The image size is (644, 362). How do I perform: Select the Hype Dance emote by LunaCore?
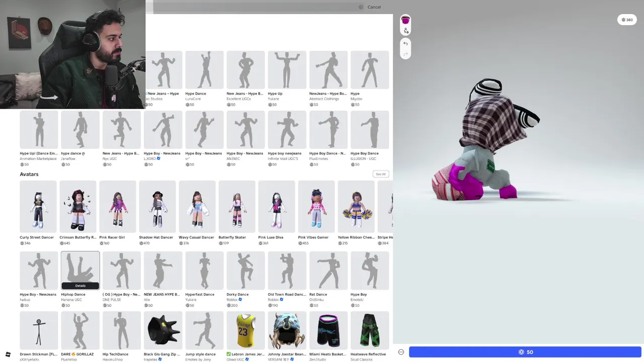coord(204,78)
